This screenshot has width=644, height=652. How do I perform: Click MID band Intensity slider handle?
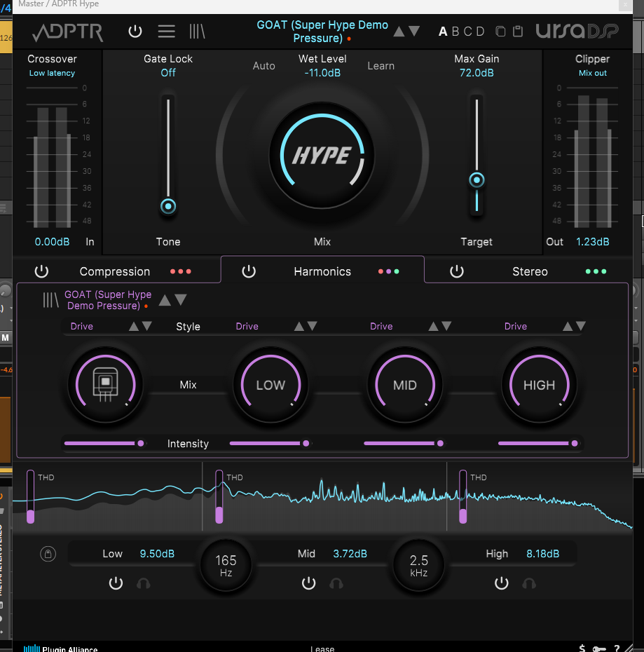440,443
